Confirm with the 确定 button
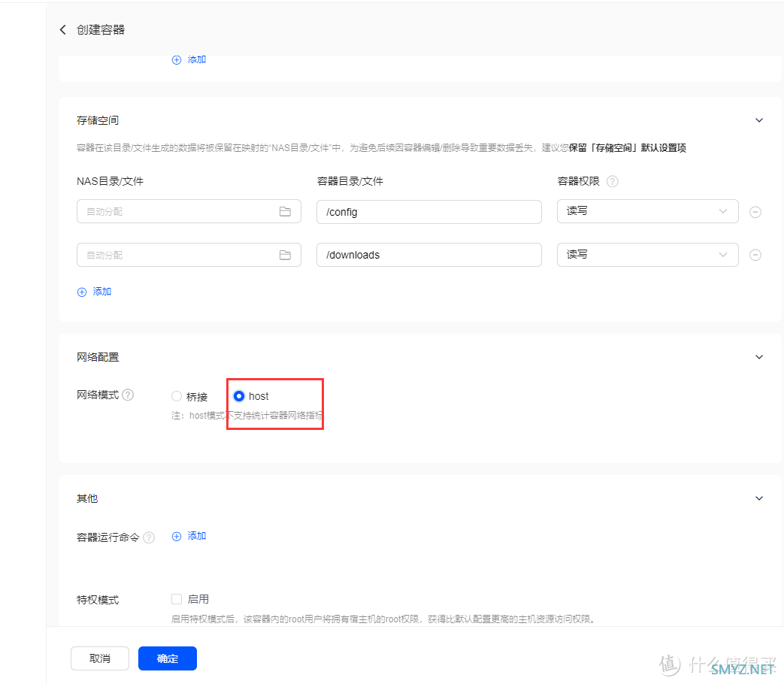This screenshot has height=684, width=784. [x=168, y=658]
